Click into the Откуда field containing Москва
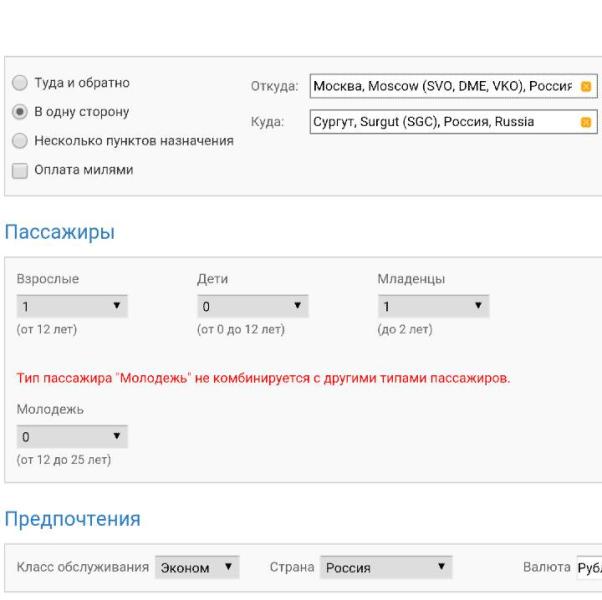The image size is (602, 600). [442, 86]
